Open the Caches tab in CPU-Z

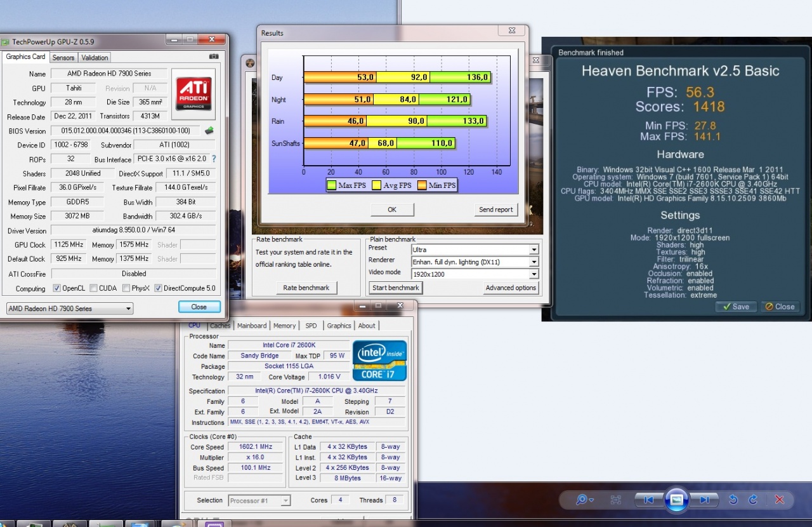pos(220,326)
